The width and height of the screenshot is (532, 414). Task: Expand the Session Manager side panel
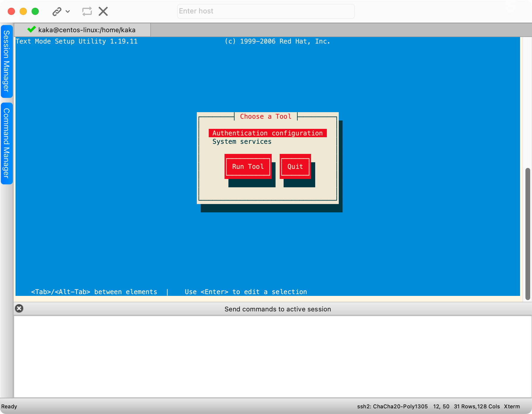7,61
